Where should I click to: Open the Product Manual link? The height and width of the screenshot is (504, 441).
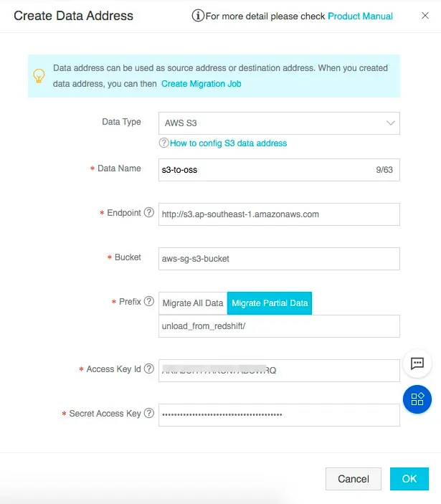point(360,16)
